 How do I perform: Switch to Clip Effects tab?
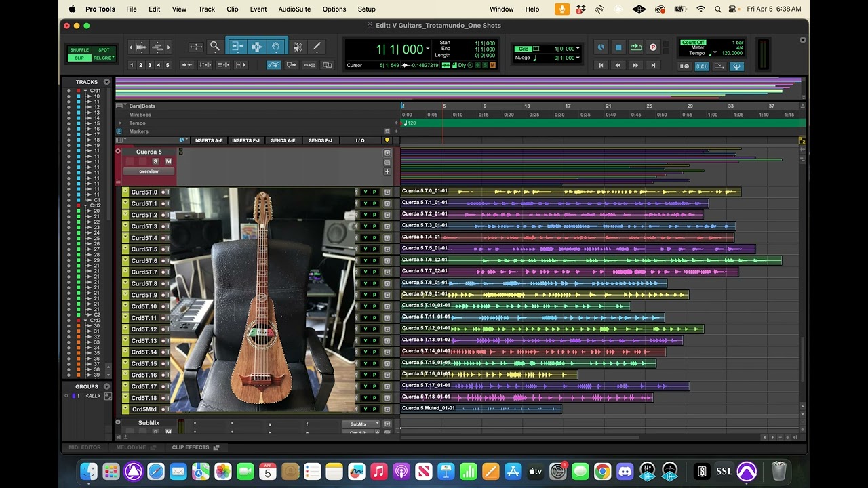[191, 447]
